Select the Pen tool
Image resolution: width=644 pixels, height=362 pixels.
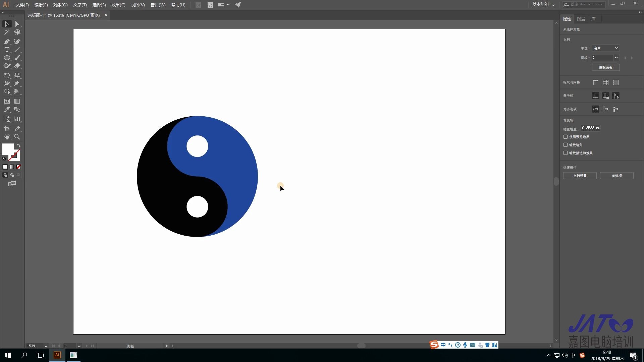pyautogui.click(x=7, y=41)
